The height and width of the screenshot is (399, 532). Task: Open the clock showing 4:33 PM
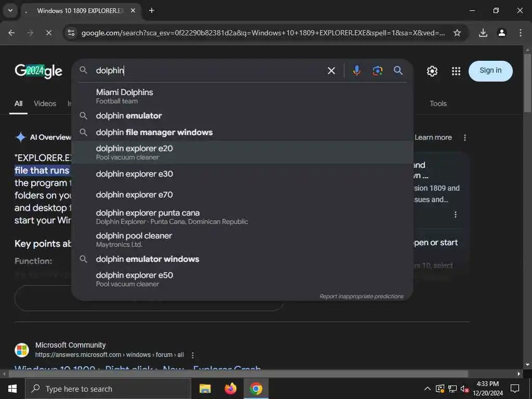488,389
